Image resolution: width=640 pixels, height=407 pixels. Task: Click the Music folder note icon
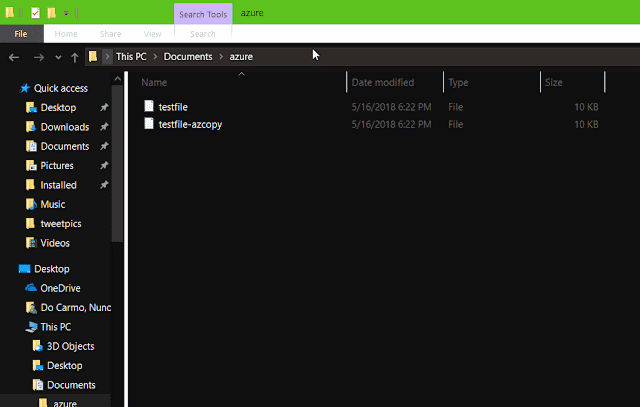pyautogui.click(x=31, y=204)
